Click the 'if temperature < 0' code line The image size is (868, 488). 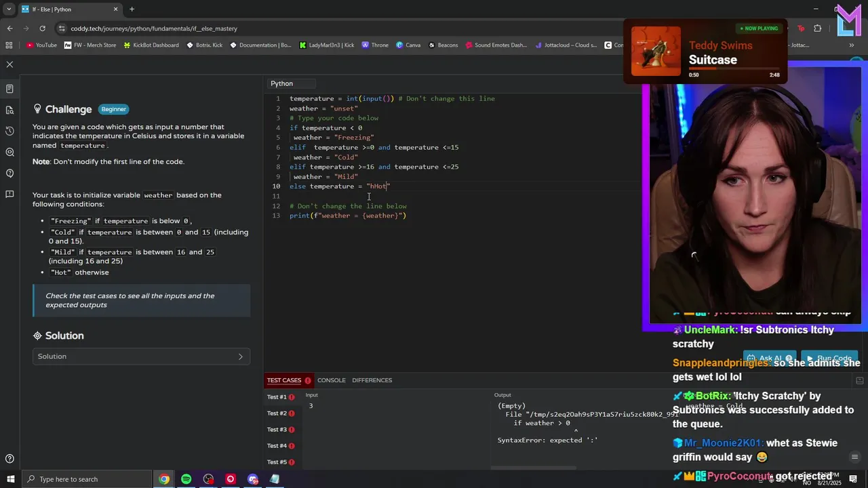(x=325, y=128)
